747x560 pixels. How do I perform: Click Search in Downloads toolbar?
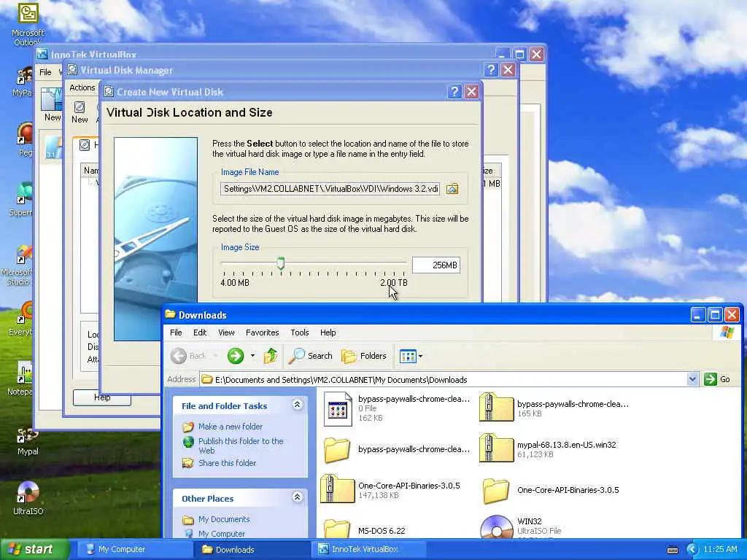coord(310,356)
